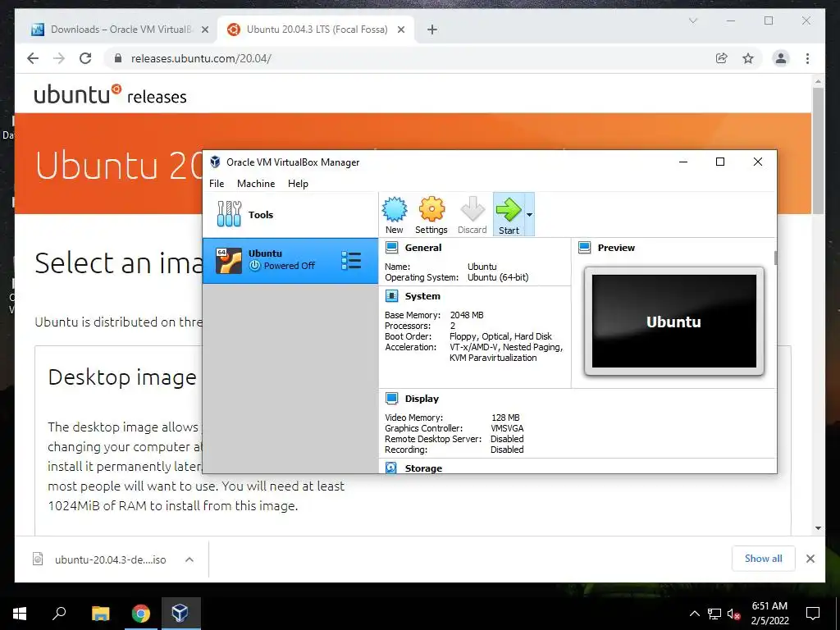Select Tools in VirtualBox sidebar
Screen dimensions: 840x630
pos(290,215)
